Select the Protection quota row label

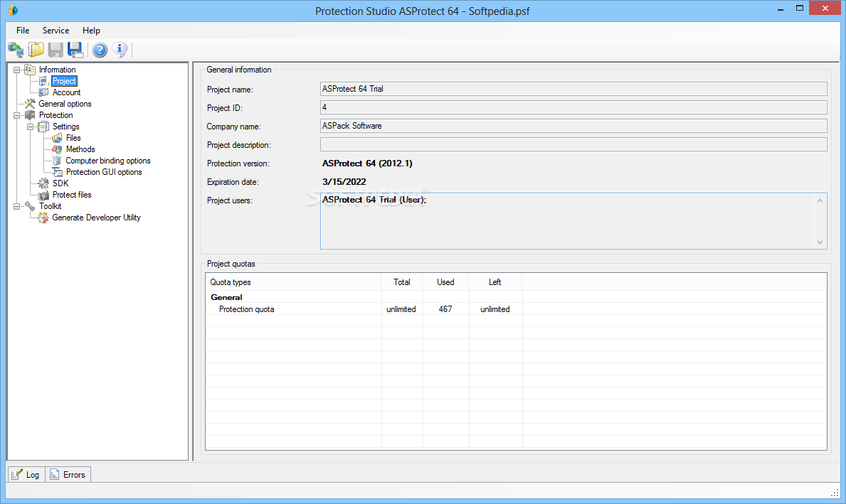(x=247, y=309)
